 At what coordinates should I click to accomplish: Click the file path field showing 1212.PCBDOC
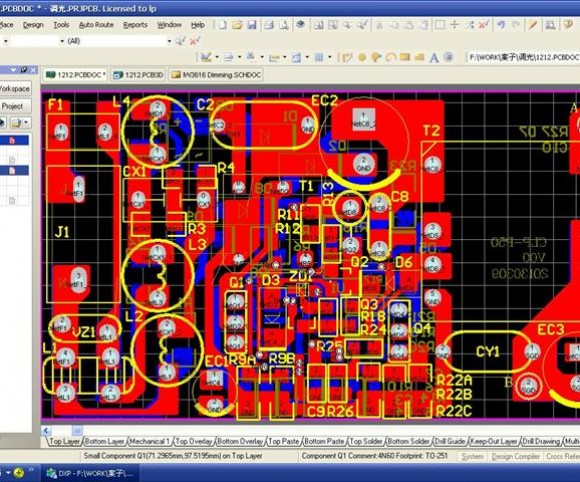[x=523, y=57]
